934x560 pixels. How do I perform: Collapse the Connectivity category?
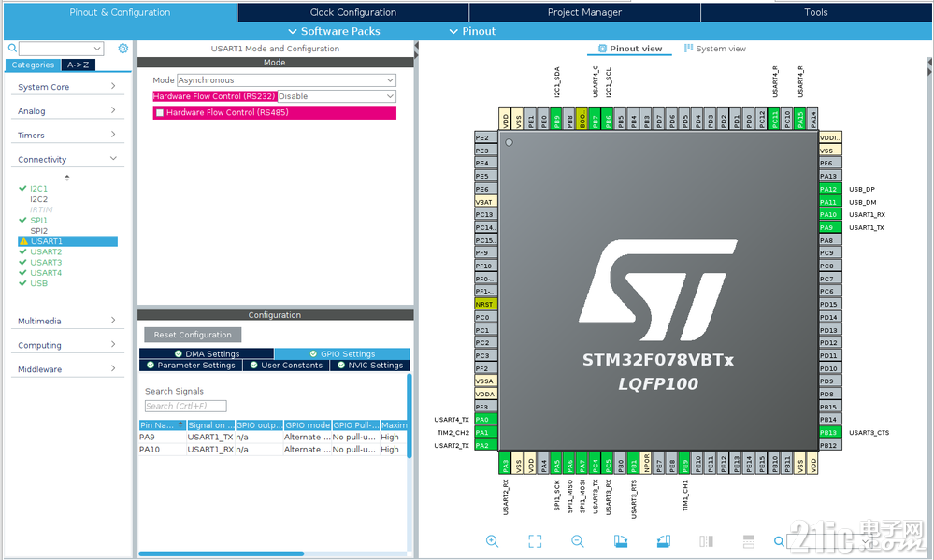[67, 159]
